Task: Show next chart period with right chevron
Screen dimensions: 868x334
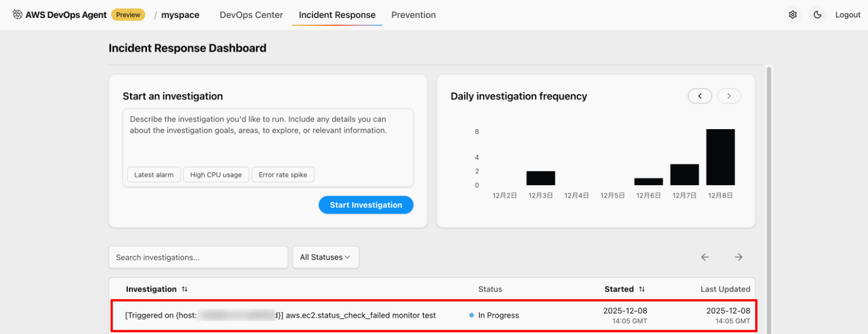Action: pyautogui.click(x=729, y=96)
